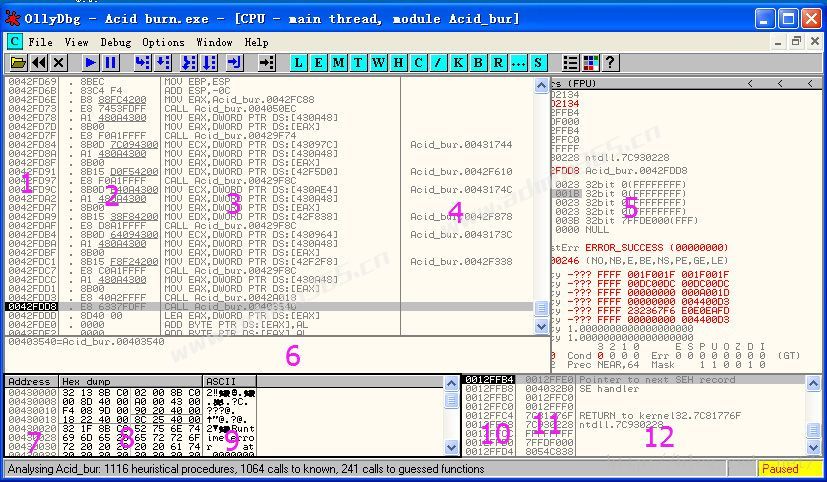
Task: Open Run trace with the ... button
Action: tap(518, 63)
